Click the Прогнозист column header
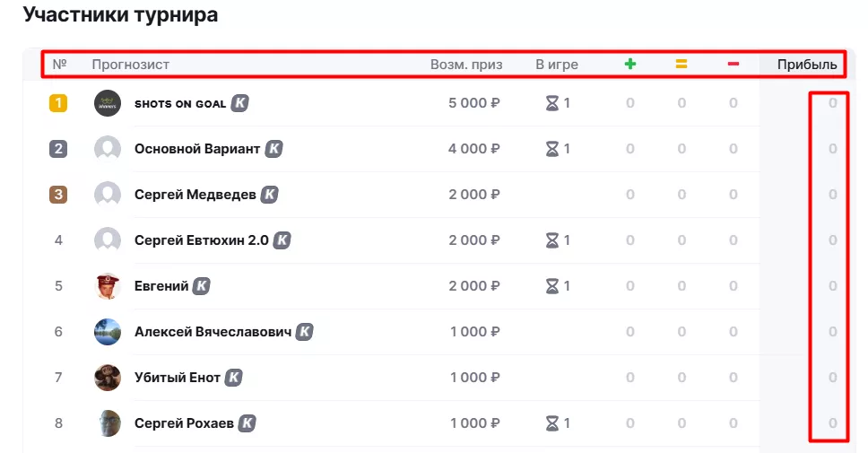Viewport: 868px width, 453px height. (131, 65)
